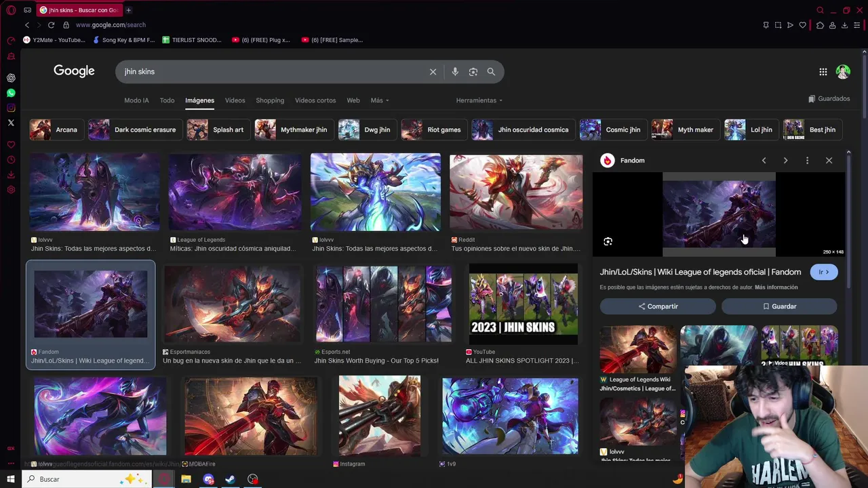Open sidebar downloads icon

click(11, 175)
